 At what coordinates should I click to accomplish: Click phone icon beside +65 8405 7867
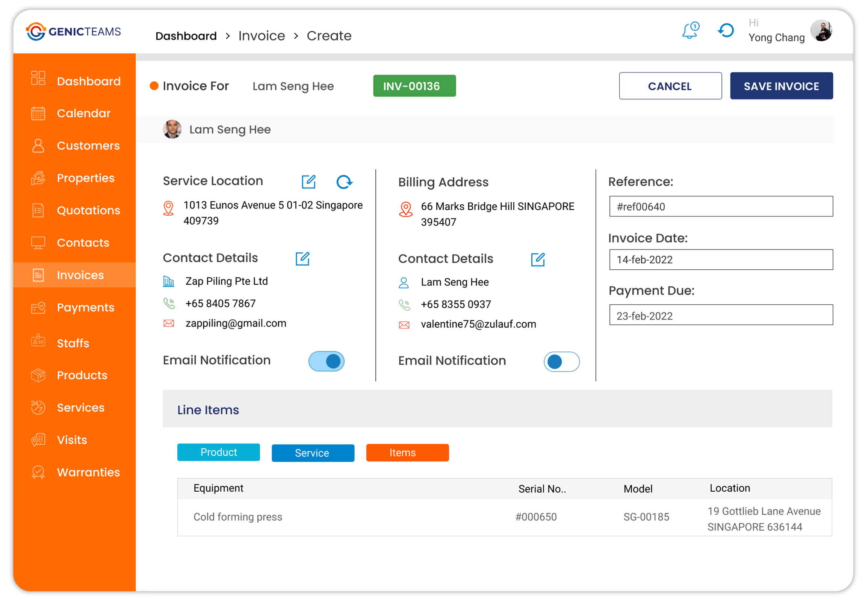(x=169, y=304)
